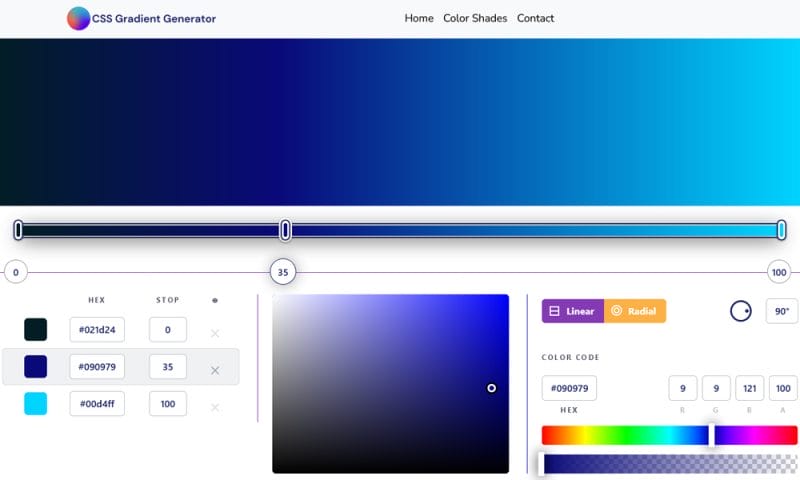Click the stop position marker 0
The height and width of the screenshot is (480, 800).
pyautogui.click(x=16, y=272)
